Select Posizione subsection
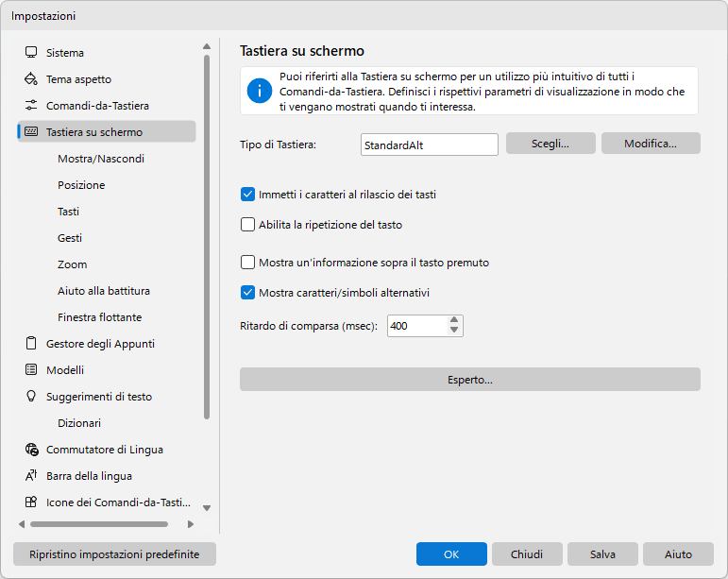This screenshot has height=579, width=728. [81, 185]
